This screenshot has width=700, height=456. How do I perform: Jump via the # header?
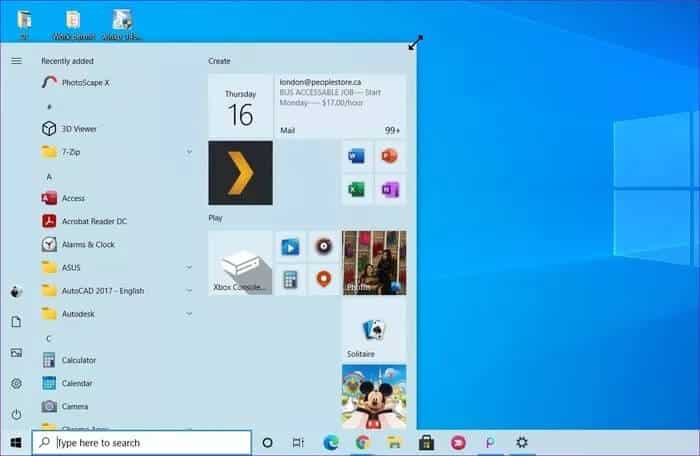(x=49, y=107)
